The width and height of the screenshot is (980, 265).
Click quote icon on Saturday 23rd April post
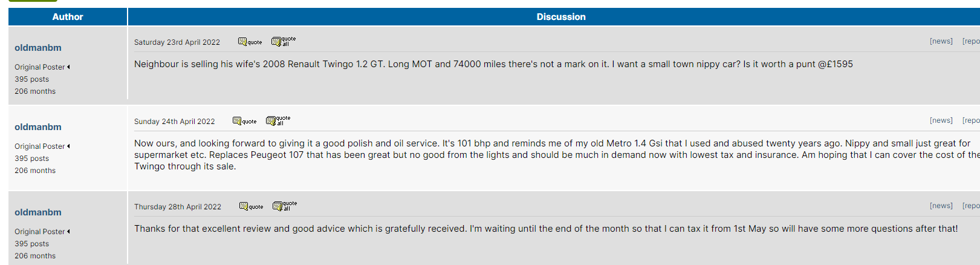click(250, 42)
